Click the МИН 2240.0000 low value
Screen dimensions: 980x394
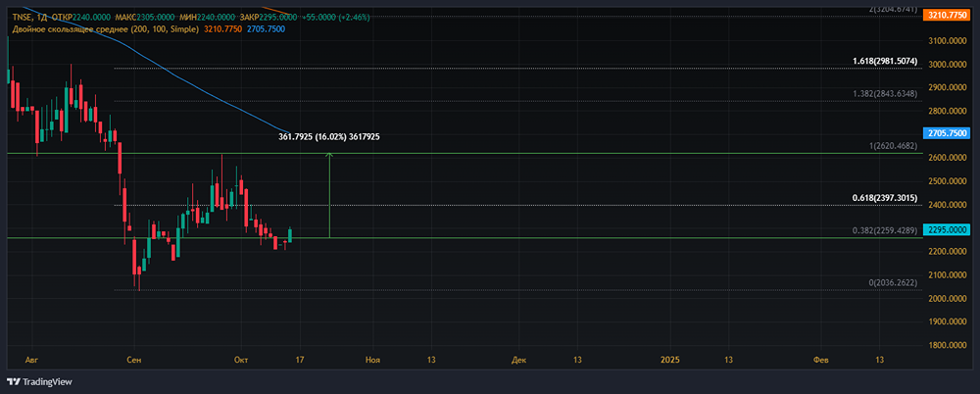click(x=206, y=18)
